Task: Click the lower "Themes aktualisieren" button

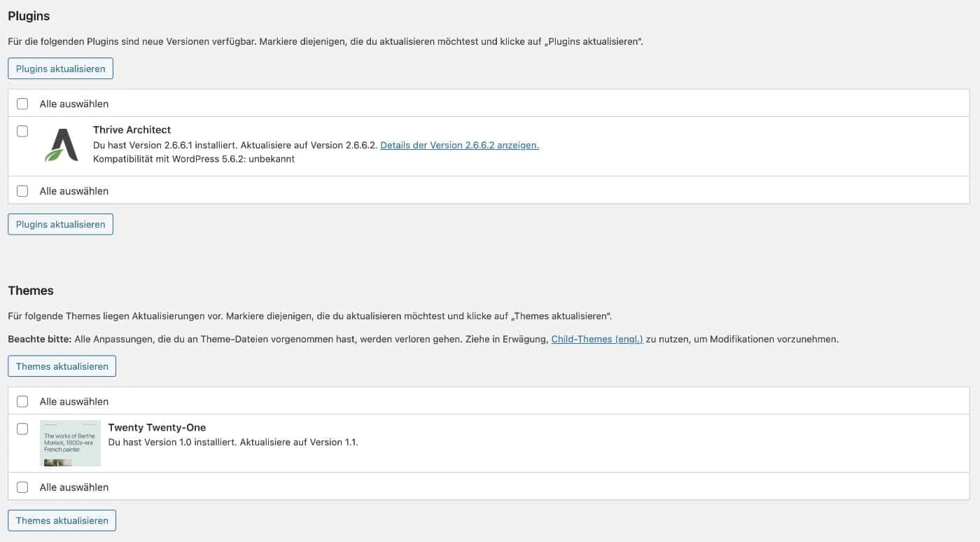Action: click(x=62, y=520)
